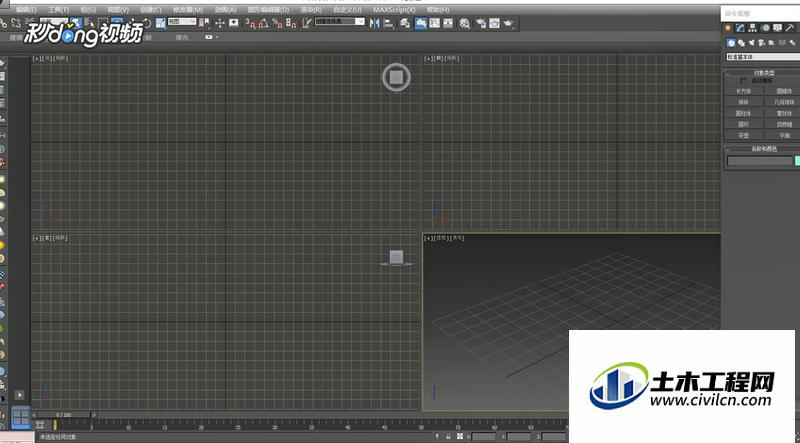The image size is (800, 443).
Task: Open the Material Editor icon
Action: pos(465,23)
